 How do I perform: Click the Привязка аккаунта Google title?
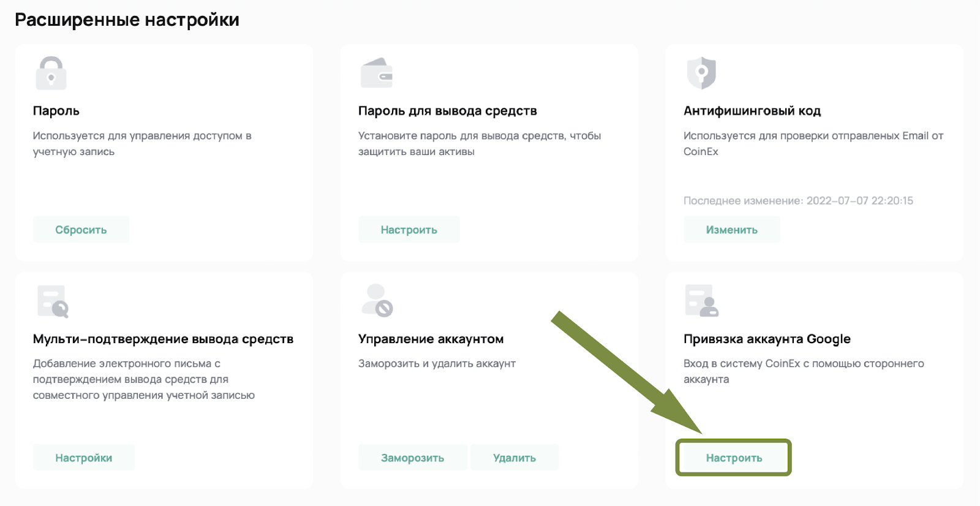click(x=767, y=339)
